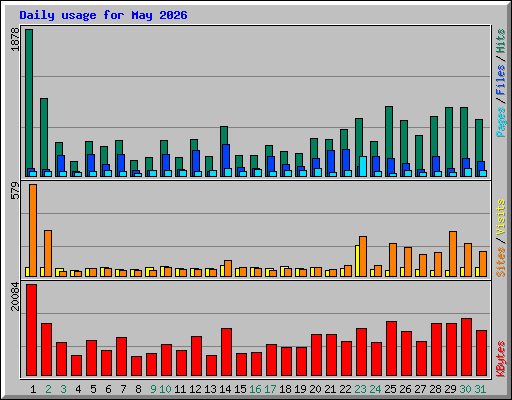Screen dimensions: 512x400
Task: Click day label 3 on x-axis
Action: coord(63,389)
